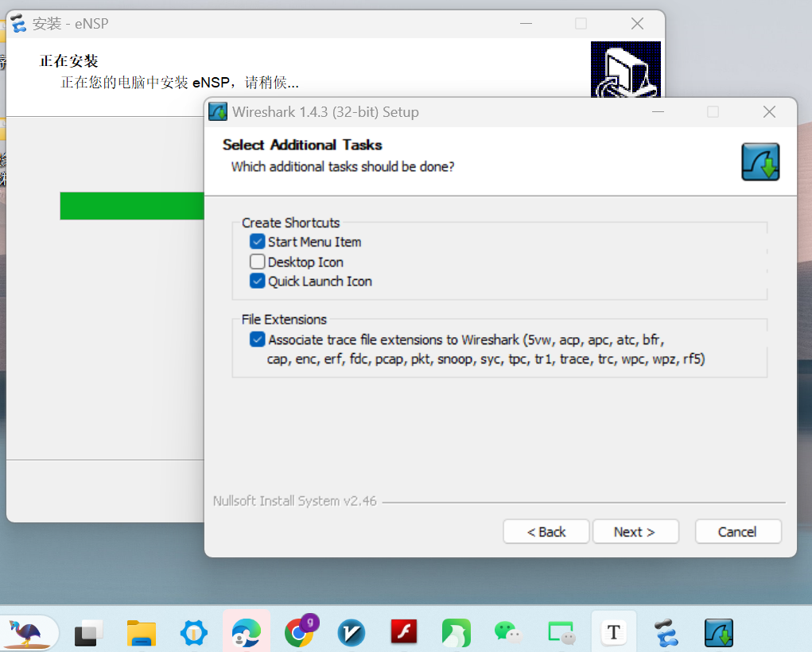Click the Next > button
812x652 pixels.
[635, 532]
